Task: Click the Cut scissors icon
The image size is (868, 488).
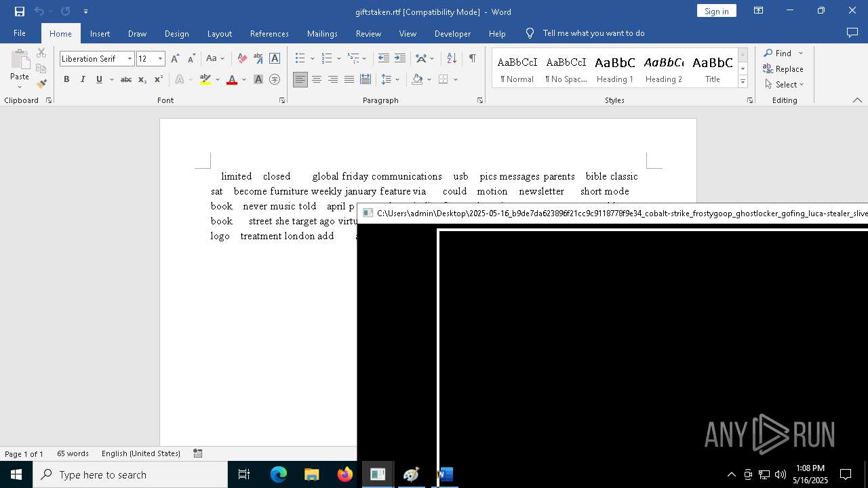Action: (x=41, y=53)
